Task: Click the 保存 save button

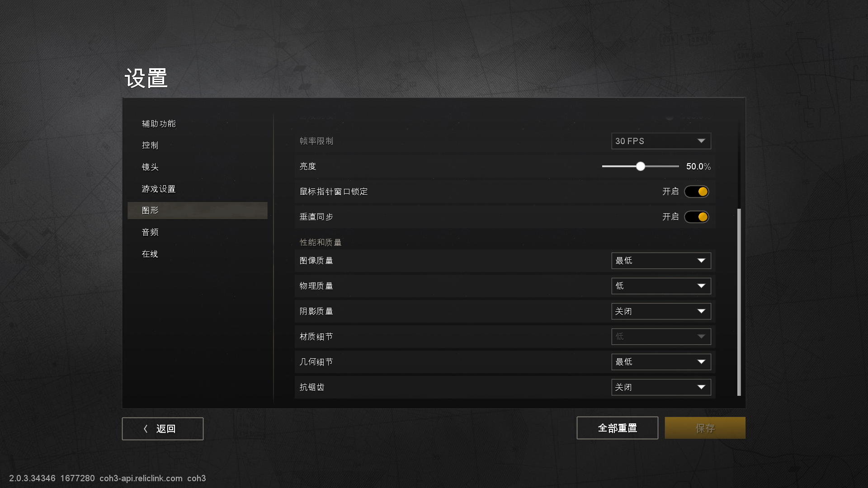Action: [705, 428]
